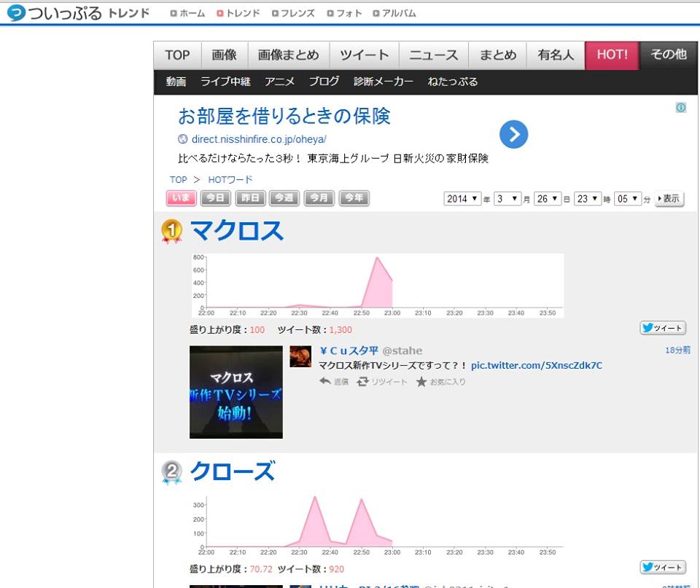Open the day dropdown showing 26
Screen dimensions: 700x588
(548, 198)
